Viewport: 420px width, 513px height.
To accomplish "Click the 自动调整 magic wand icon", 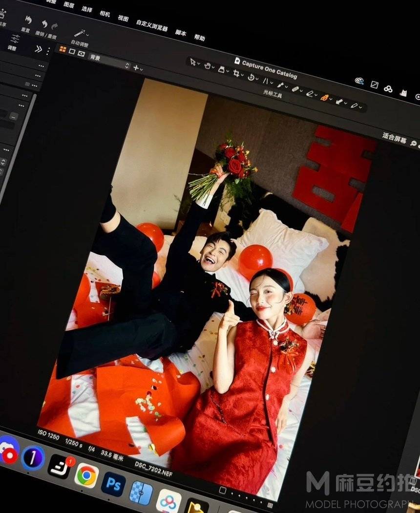I will click(x=80, y=33).
